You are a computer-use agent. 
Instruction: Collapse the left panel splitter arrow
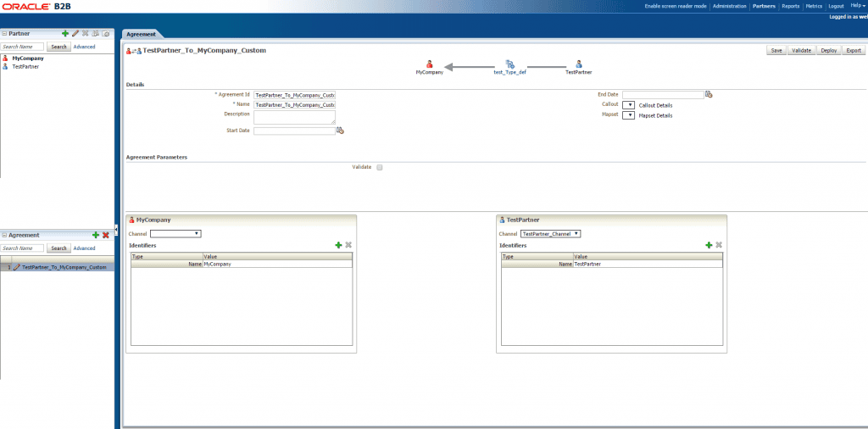pos(116,229)
